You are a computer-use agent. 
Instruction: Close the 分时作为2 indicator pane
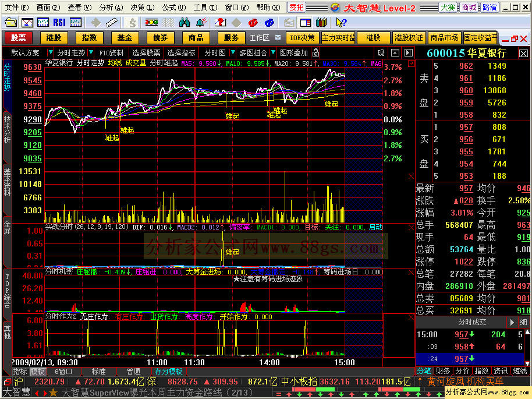click(x=411, y=317)
